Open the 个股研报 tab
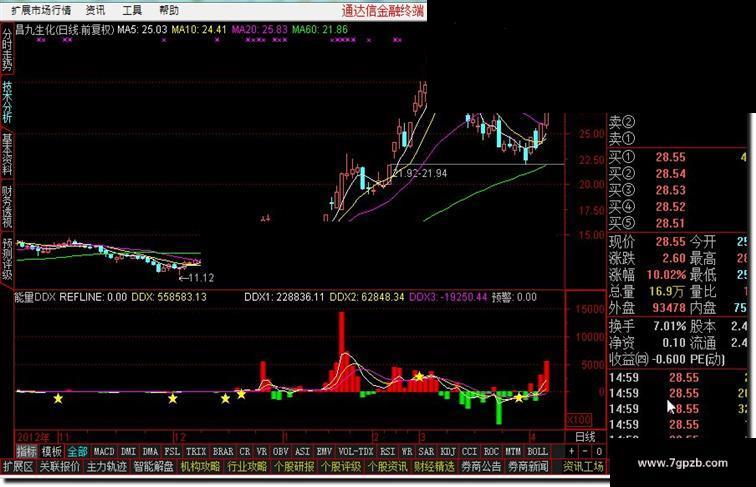This screenshot has height=487, width=756. [294, 467]
